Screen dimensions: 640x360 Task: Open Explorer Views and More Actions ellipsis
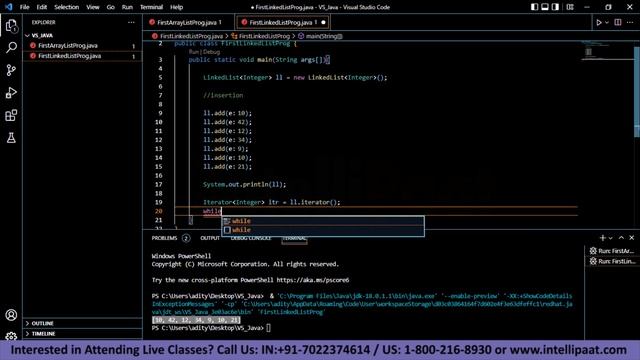coord(131,22)
